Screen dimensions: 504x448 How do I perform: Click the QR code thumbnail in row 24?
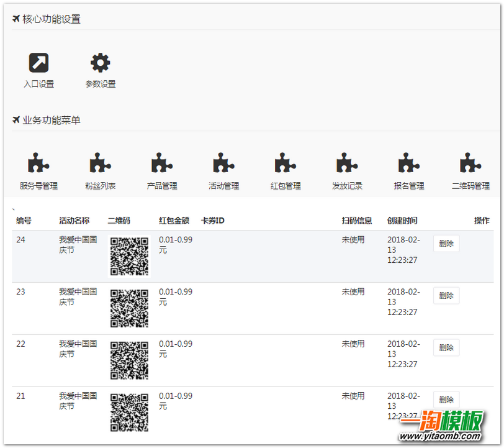click(129, 256)
